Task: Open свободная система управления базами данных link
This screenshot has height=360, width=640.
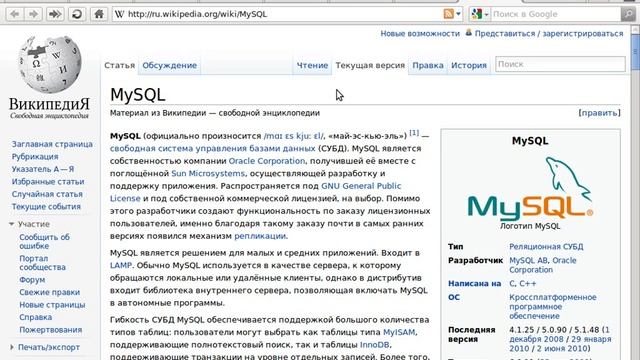Action: click(x=212, y=149)
